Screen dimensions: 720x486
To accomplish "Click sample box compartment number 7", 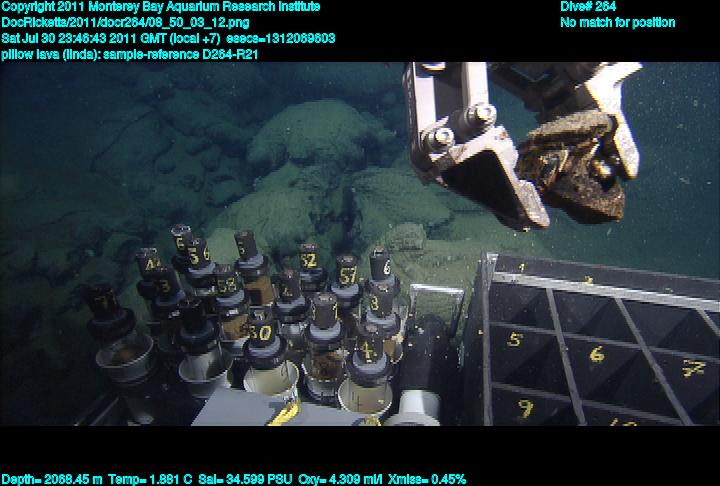I will (x=692, y=367).
